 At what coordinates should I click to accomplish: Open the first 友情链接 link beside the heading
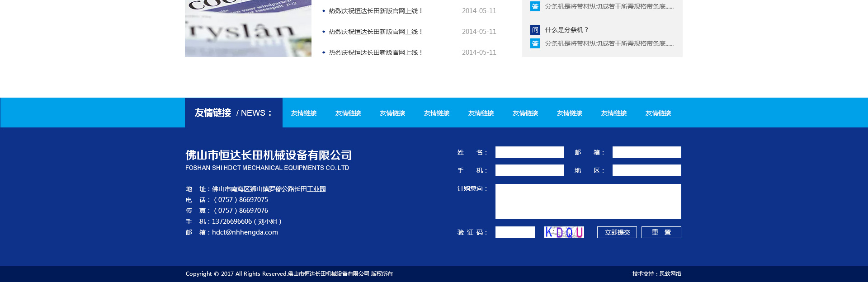[x=304, y=113]
